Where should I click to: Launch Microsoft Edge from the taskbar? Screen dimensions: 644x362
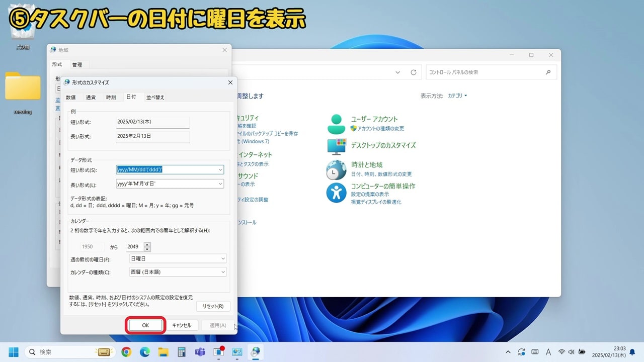[144, 352]
